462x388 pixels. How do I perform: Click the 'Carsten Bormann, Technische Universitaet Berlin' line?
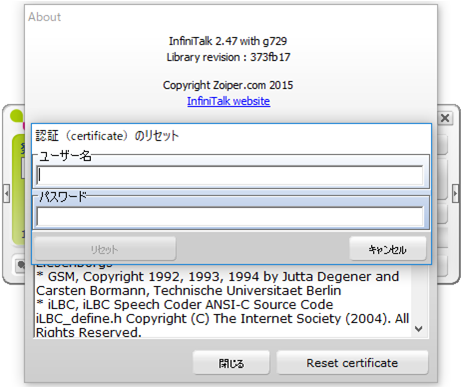[x=189, y=291]
